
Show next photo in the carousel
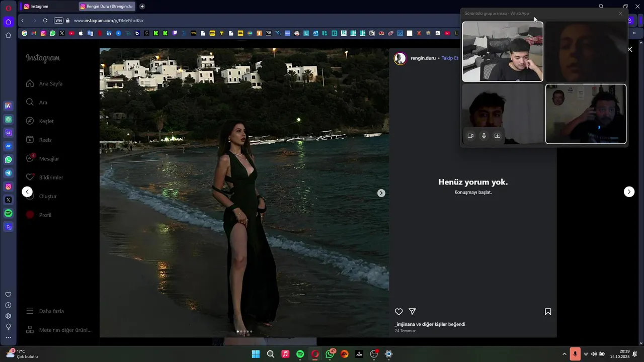[x=381, y=193]
